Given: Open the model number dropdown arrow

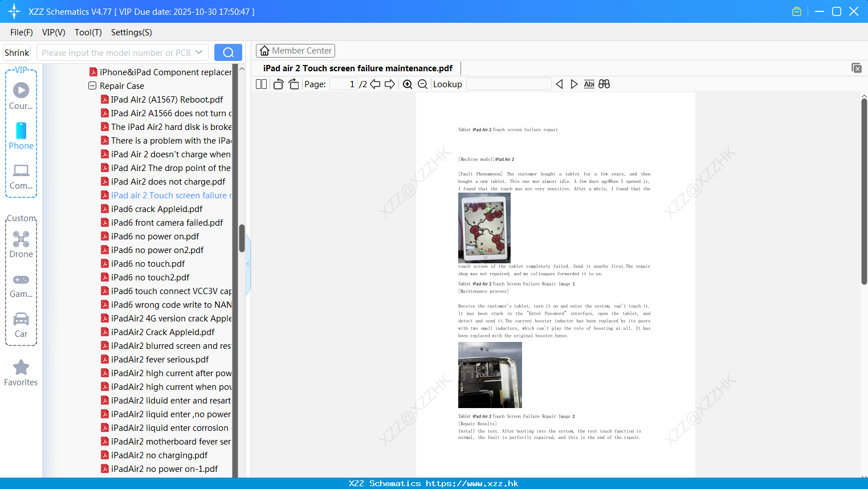Looking at the screenshot, I should [199, 52].
